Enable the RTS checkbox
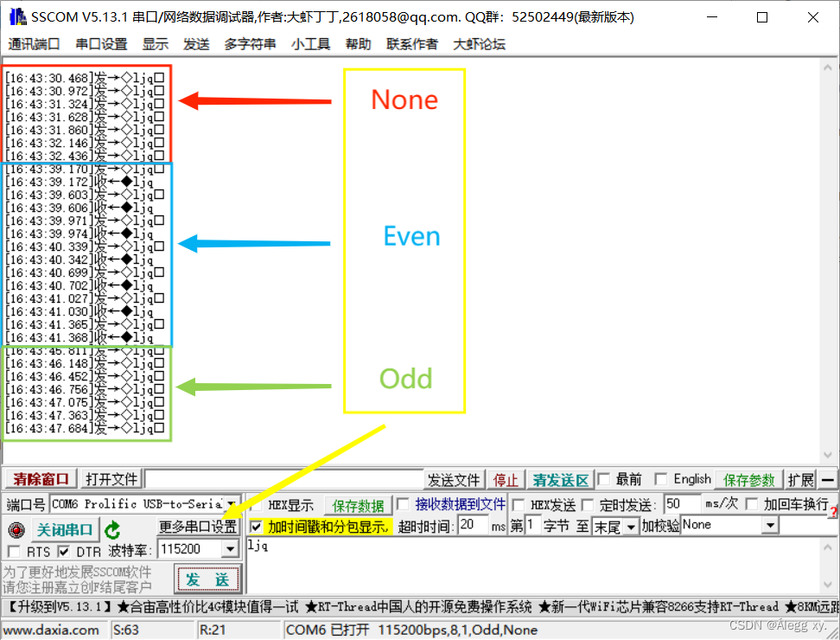The image size is (840, 640). point(15,552)
